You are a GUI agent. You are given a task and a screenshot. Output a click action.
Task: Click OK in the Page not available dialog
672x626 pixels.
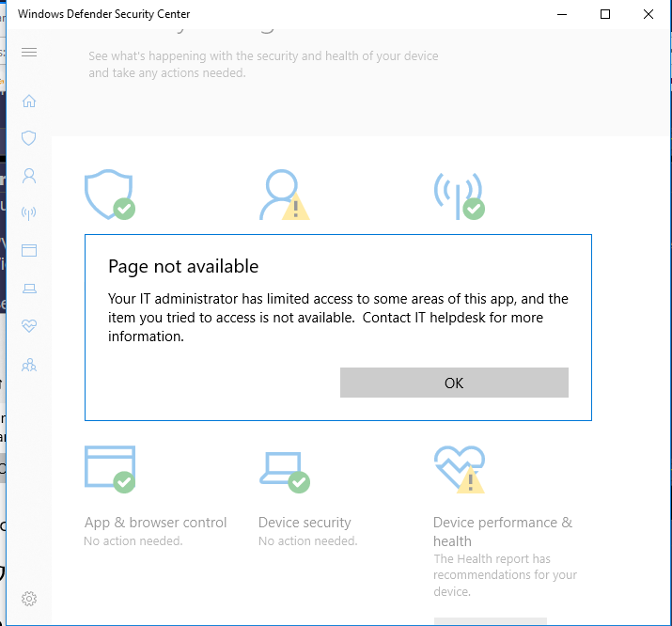[454, 383]
